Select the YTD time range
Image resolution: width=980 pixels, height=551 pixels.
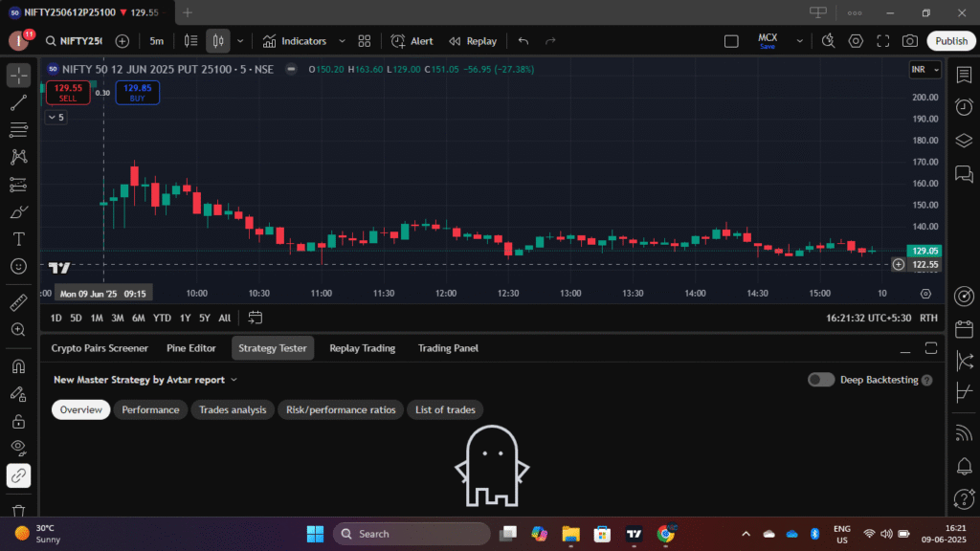tap(162, 318)
